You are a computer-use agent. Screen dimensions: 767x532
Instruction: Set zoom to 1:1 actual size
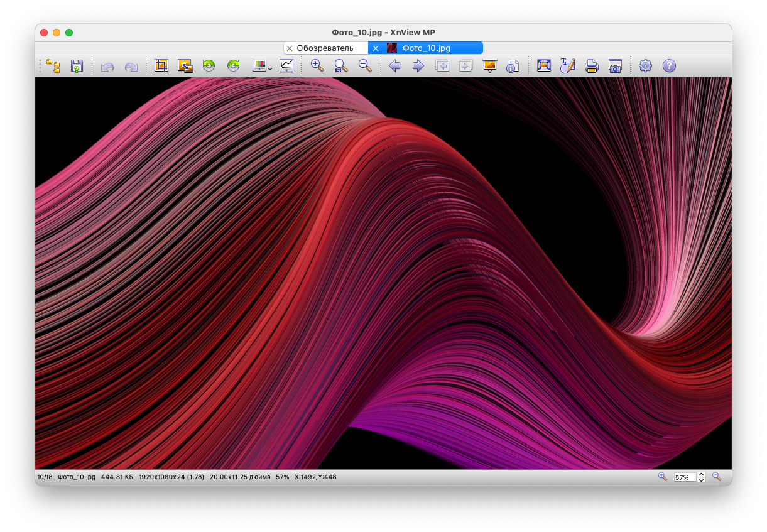[341, 66]
